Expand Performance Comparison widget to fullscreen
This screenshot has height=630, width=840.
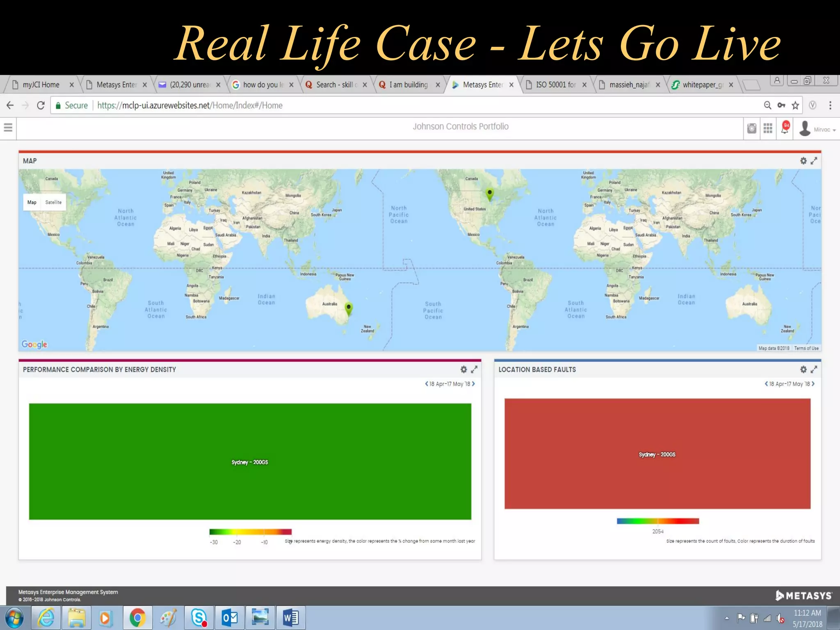pos(474,369)
